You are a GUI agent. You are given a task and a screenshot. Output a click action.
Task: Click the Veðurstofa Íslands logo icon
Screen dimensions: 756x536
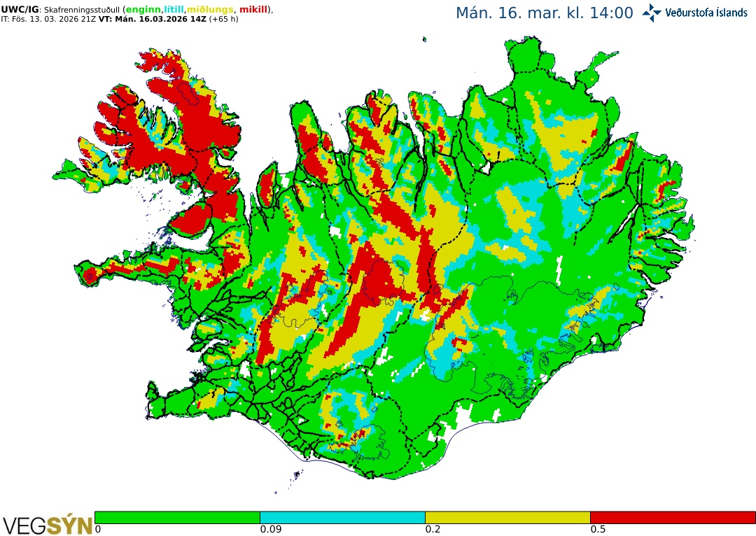[x=652, y=13]
